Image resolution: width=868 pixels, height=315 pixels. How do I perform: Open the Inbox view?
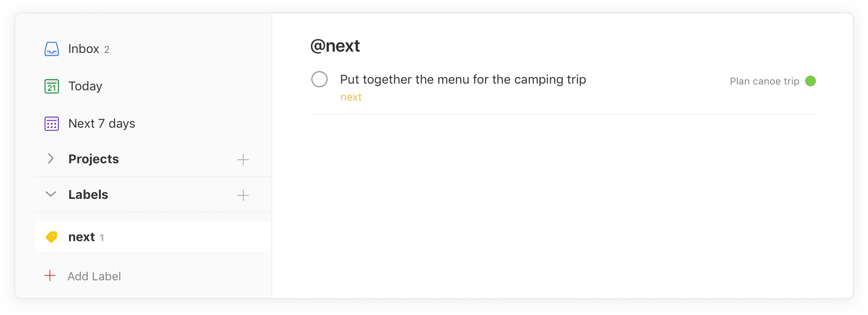click(84, 49)
